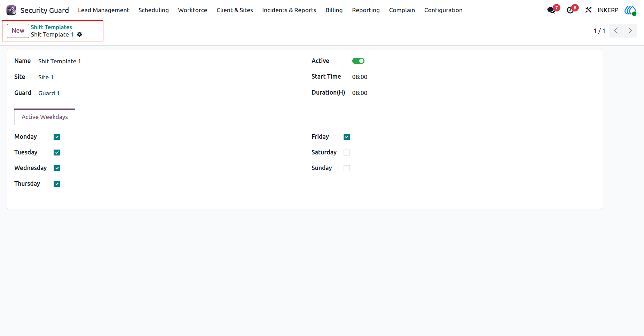Viewport: 644px width, 336px height.
Task: Click the INKERP company name
Action: pos(608,10)
